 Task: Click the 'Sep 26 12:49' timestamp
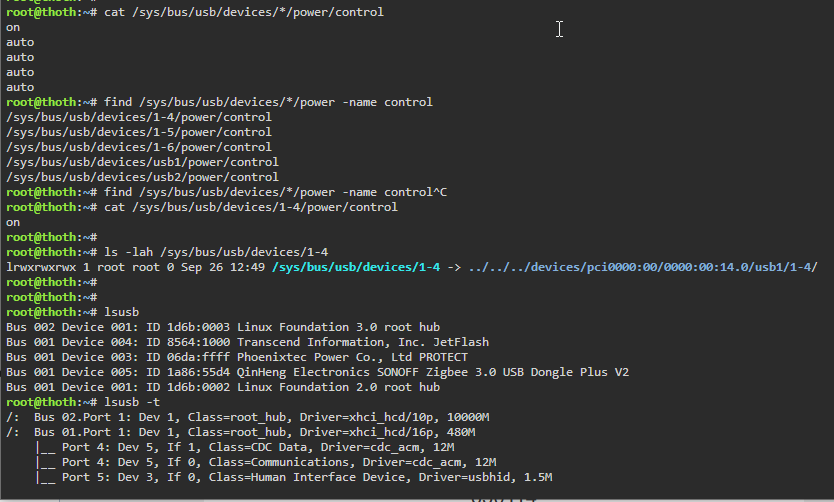point(222,267)
